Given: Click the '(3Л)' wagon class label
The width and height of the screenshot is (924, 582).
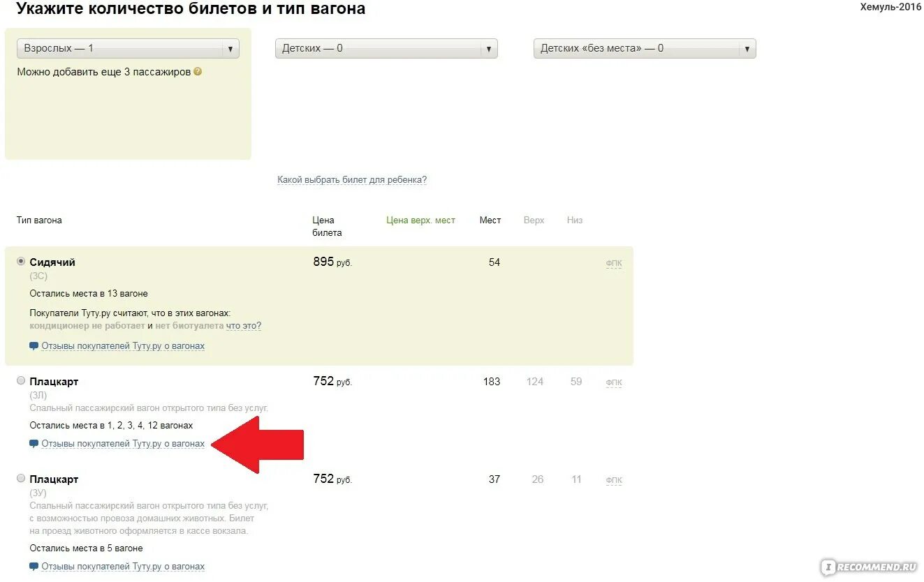Looking at the screenshot, I should pyautogui.click(x=38, y=396).
